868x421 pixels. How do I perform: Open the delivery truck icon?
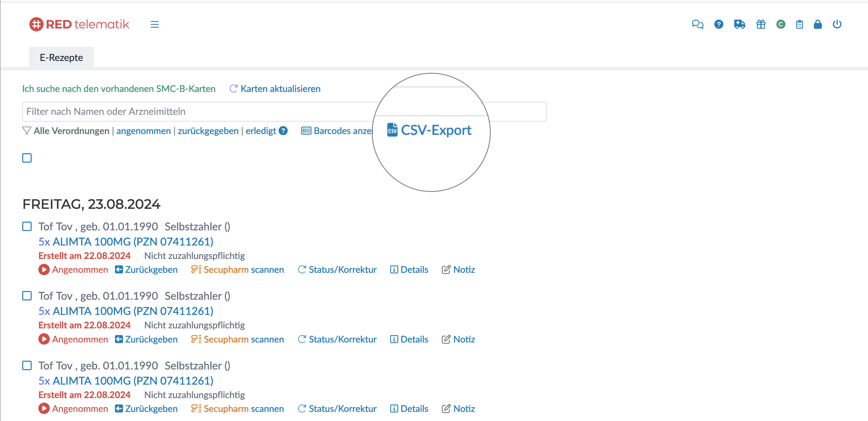point(739,24)
